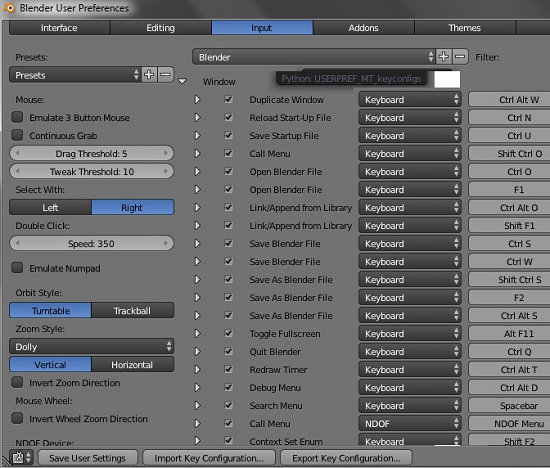This screenshot has height=468, width=550.
Task: Add a new mouse preset with plus icon
Action: pos(149,75)
